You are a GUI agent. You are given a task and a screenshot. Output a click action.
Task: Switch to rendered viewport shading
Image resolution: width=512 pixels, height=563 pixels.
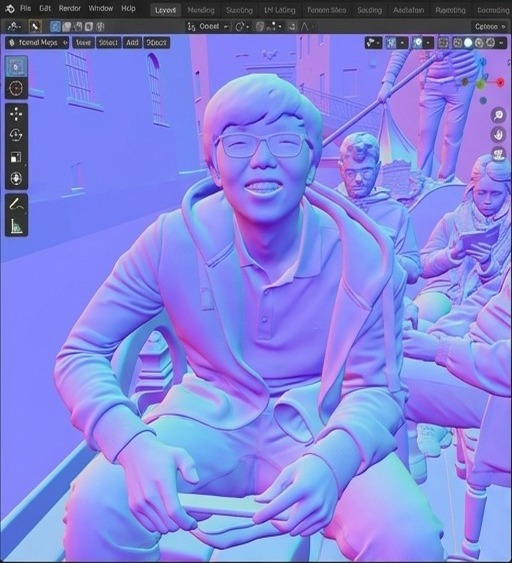pos(490,43)
